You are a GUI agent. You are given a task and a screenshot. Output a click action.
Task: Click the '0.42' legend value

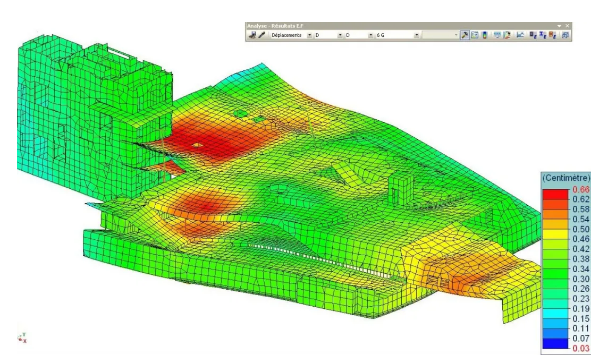click(581, 249)
